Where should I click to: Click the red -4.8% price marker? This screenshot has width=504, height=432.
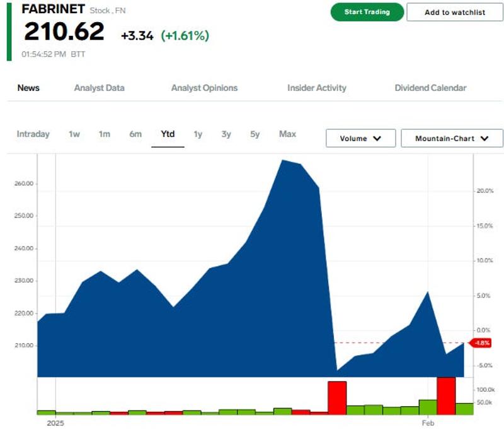point(481,343)
